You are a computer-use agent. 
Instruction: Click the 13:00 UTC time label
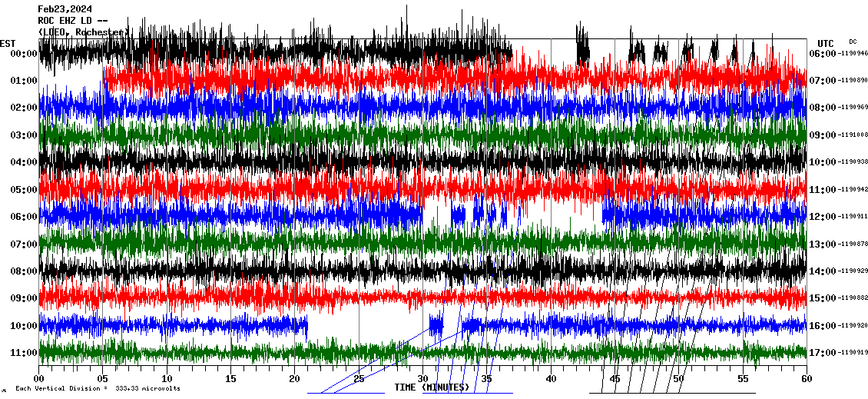coord(822,244)
